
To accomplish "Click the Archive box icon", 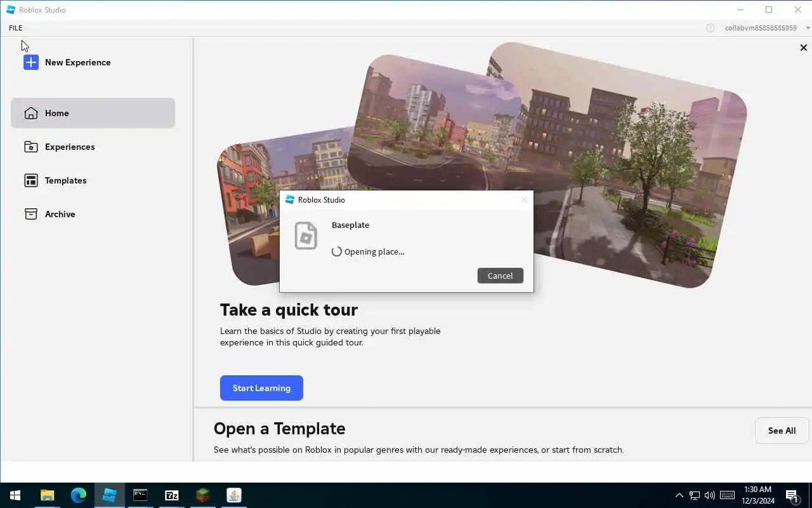I will pos(31,214).
